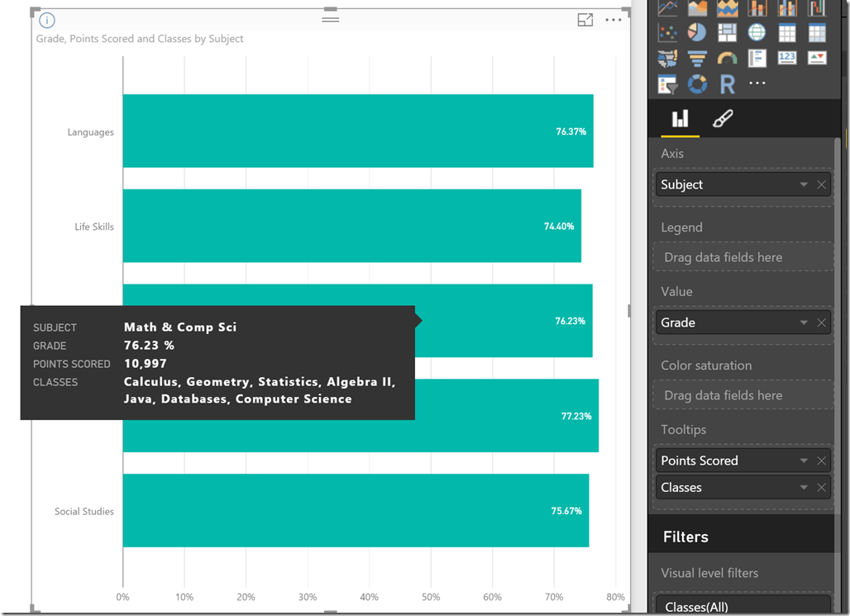Expand the Classes(All) visual level filter
This screenshot has width=850, height=616.
[743, 606]
